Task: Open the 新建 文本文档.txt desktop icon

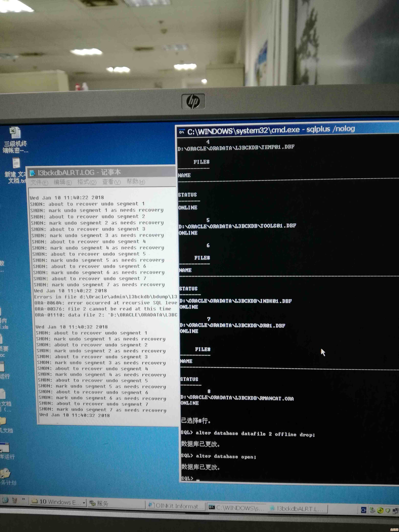Action: [16, 163]
